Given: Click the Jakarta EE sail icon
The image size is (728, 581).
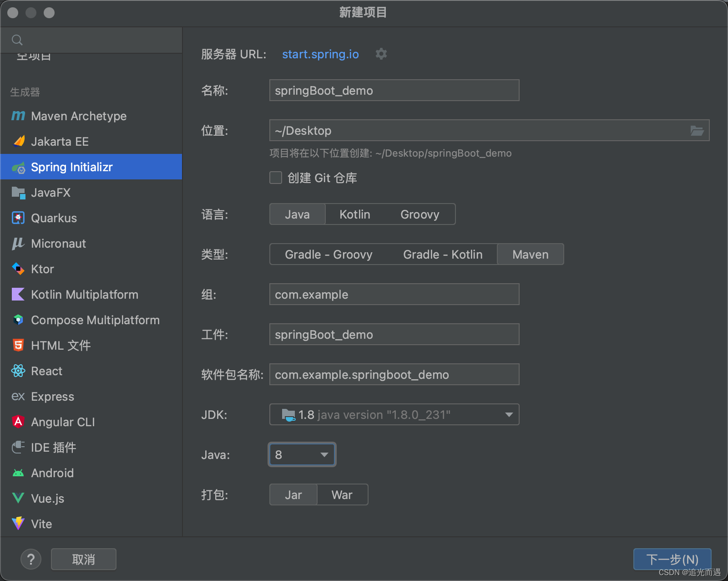Looking at the screenshot, I should point(18,142).
